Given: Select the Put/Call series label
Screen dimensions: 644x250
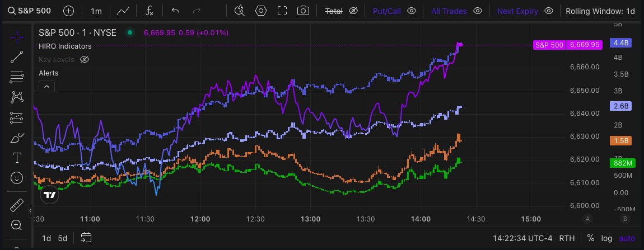Looking at the screenshot, I should pos(386,12).
